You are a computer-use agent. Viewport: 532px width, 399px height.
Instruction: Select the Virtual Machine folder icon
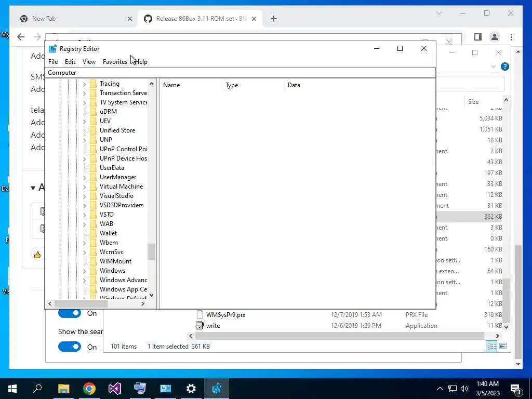click(94, 187)
